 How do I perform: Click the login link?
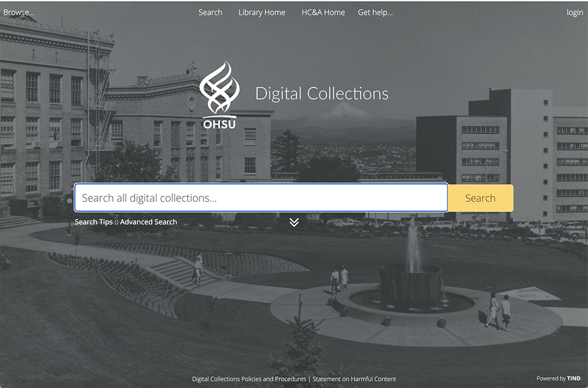click(574, 12)
